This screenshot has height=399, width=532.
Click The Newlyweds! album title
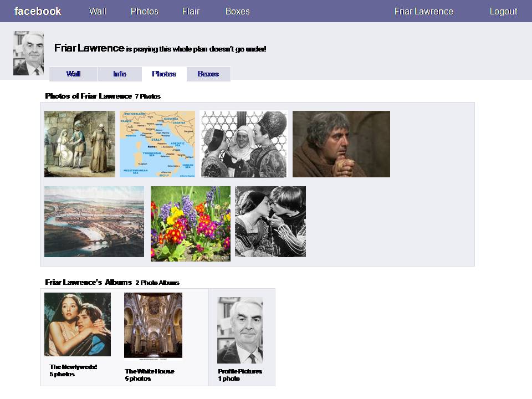pyautogui.click(x=73, y=367)
